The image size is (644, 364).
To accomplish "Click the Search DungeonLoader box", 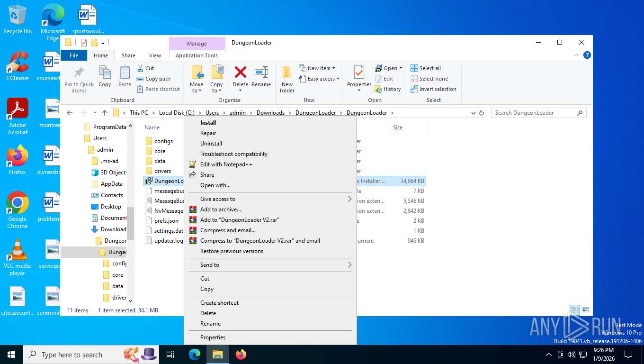I will click(x=538, y=113).
